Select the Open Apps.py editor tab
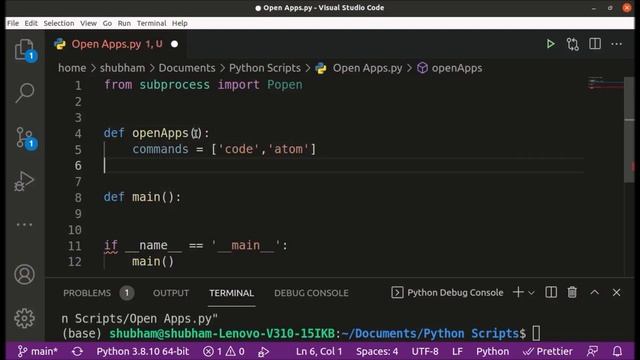Image resolution: width=640 pixels, height=360 pixels. click(117, 44)
